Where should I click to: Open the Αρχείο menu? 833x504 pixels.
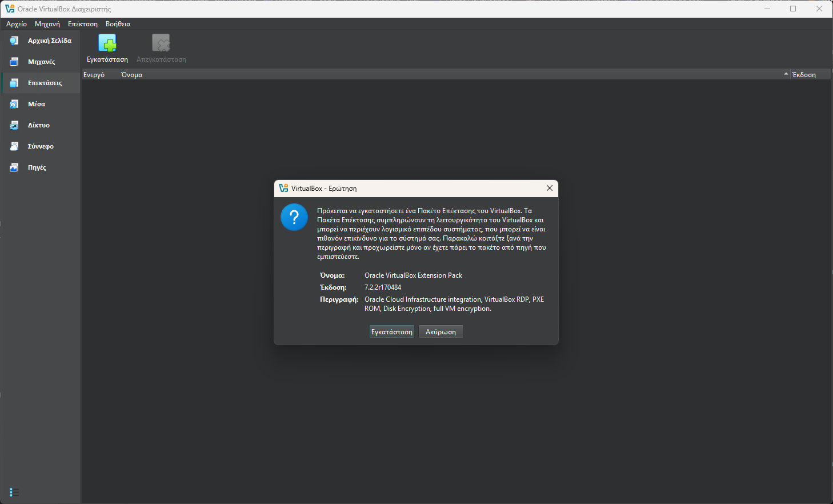pyautogui.click(x=17, y=24)
